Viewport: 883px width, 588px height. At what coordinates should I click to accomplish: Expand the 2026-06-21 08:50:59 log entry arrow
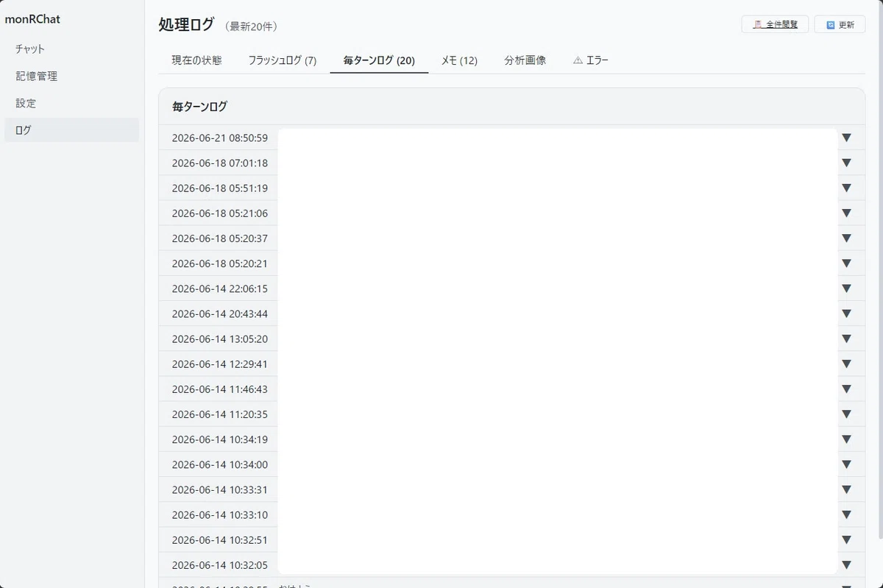tap(846, 138)
